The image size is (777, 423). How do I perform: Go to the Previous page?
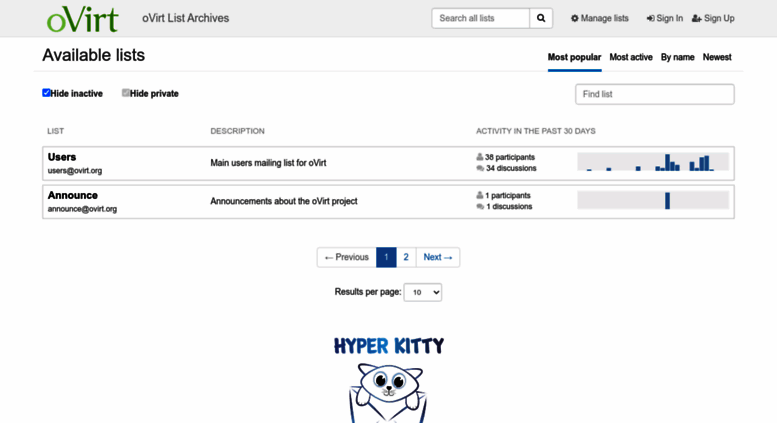pos(347,258)
